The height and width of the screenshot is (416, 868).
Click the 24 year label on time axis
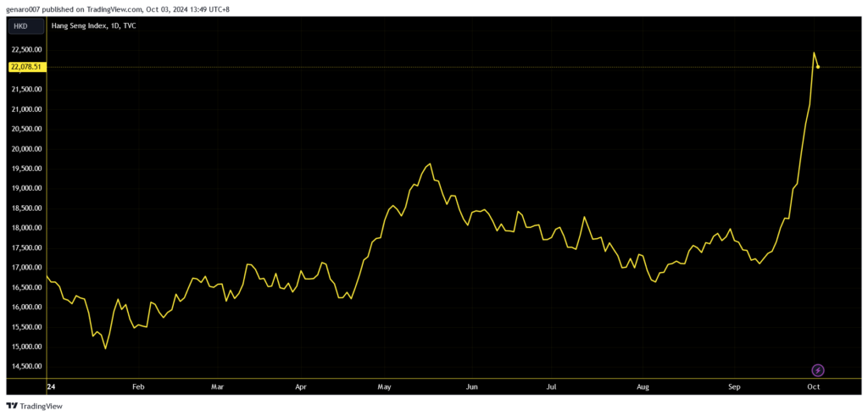50,386
